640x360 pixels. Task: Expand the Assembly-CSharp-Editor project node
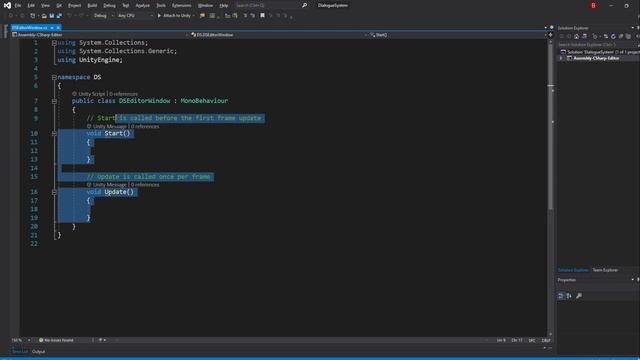click(561, 58)
